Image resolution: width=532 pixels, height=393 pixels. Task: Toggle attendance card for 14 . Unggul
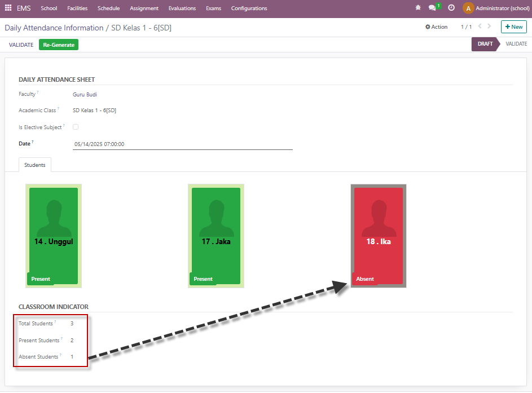[54, 236]
